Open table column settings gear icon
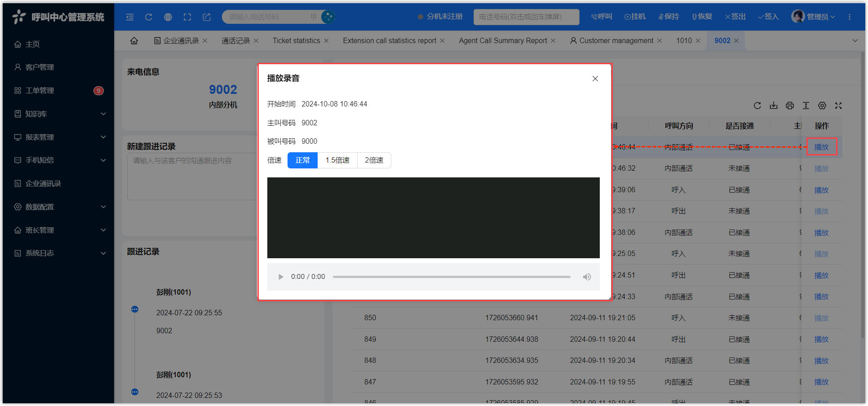 822,106
